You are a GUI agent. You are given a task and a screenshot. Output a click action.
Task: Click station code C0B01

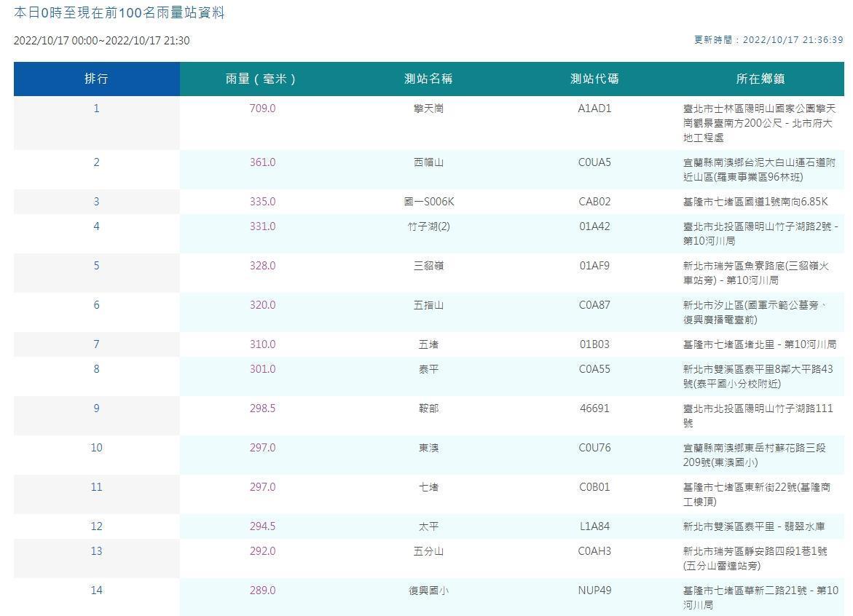pyautogui.click(x=594, y=487)
